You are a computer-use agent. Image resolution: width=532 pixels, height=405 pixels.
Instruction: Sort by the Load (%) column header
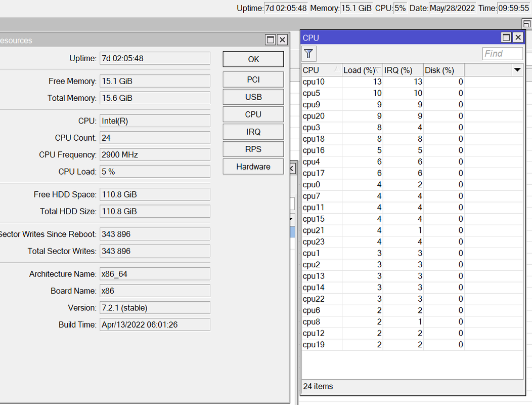pos(362,70)
